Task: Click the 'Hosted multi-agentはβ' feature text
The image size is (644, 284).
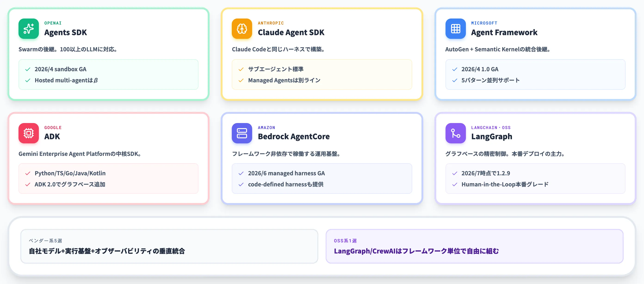Action: coord(66,80)
